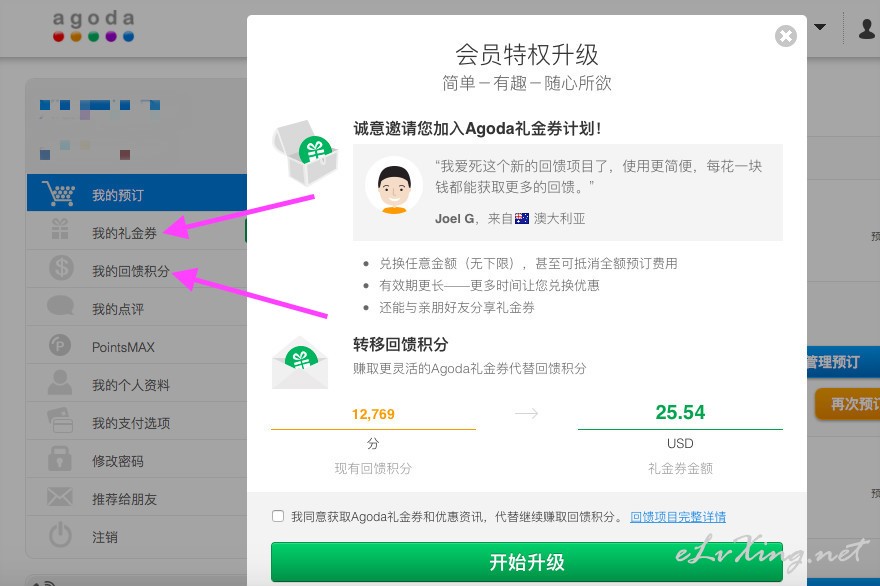The width and height of the screenshot is (880, 586).
Task: Close the membership upgrade dialog
Action: (x=786, y=36)
